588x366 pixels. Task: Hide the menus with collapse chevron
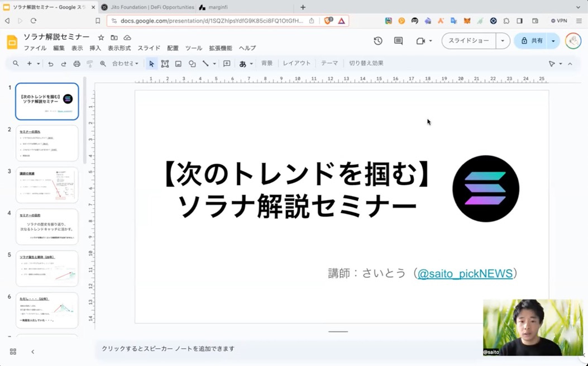pos(570,64)
